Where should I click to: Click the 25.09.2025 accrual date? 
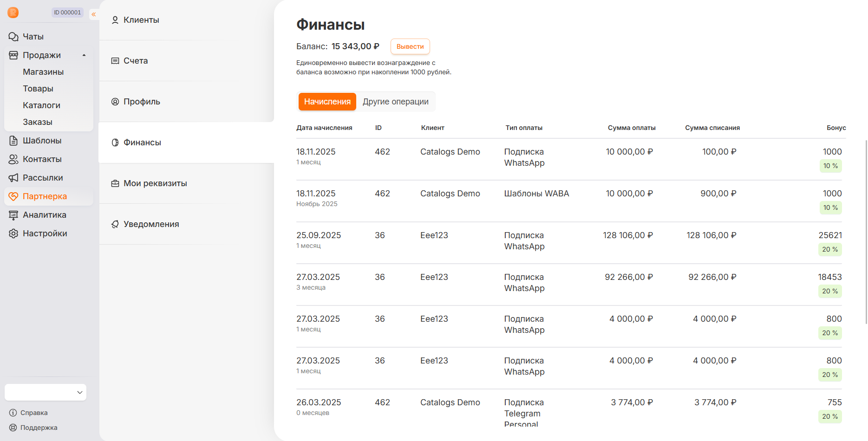click(319, 235)
